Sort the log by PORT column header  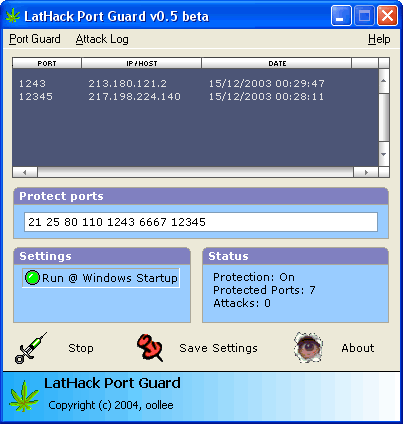[47, 63]
